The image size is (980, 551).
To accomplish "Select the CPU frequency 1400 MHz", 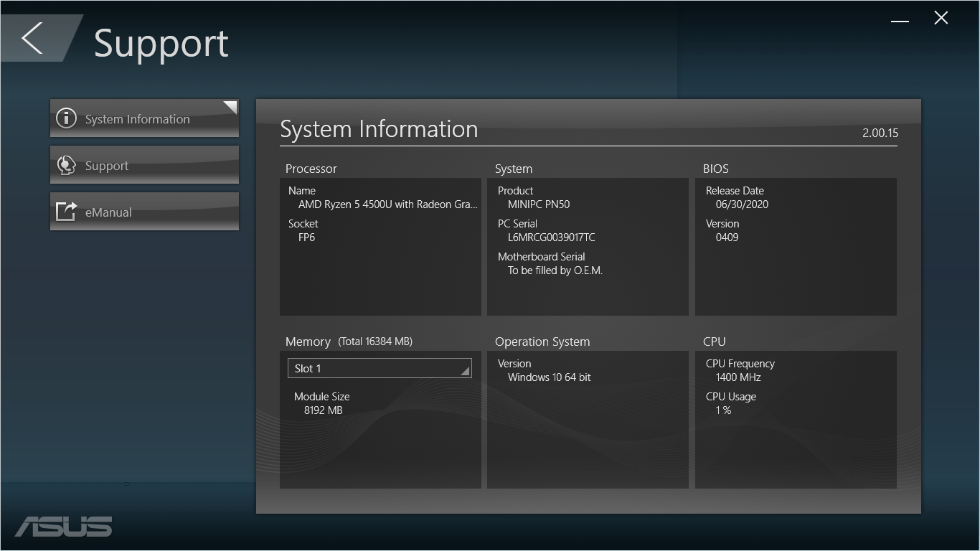I will click(738, 377).
